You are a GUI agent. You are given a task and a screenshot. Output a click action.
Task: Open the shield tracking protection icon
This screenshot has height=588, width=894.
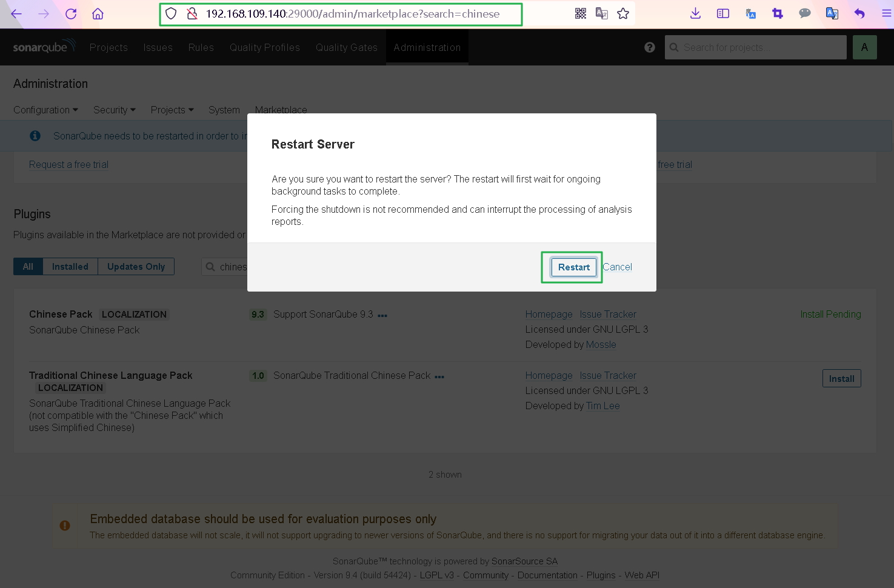click(171, 13)
